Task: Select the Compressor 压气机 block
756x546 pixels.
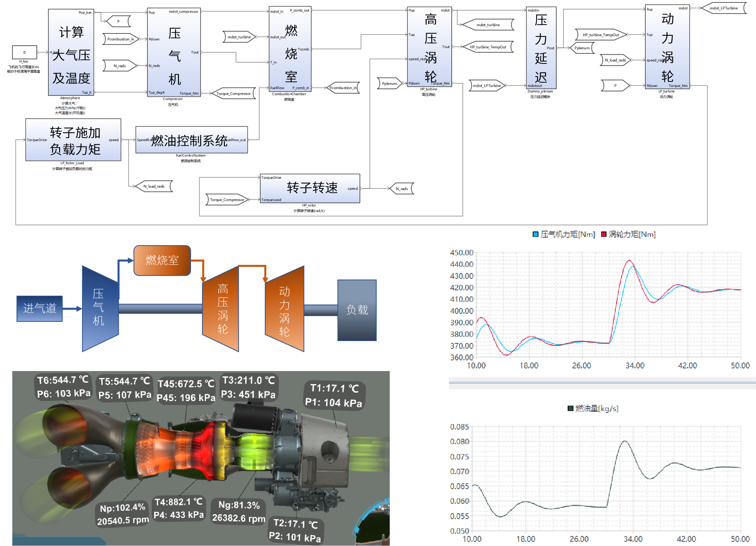Action: pos(174,53)
